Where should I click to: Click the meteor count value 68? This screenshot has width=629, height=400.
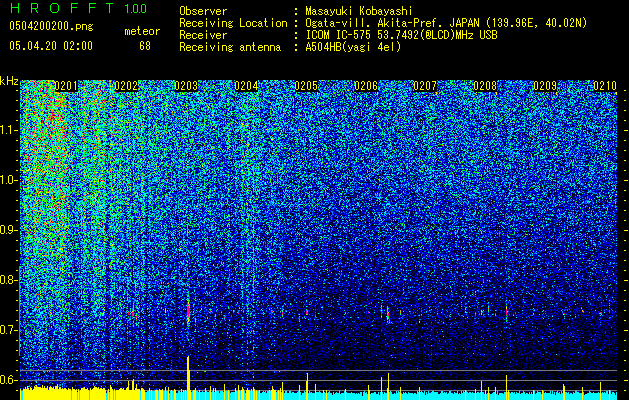point(145,46)
